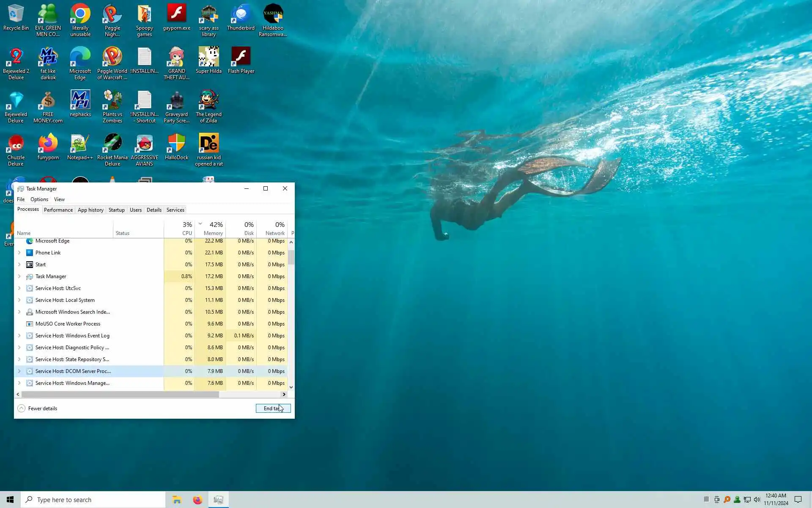Screen dimensions: 812x508
Task: Open File Explorer from the taskbar
Action: pyautogui.click(x=177, y=500)
